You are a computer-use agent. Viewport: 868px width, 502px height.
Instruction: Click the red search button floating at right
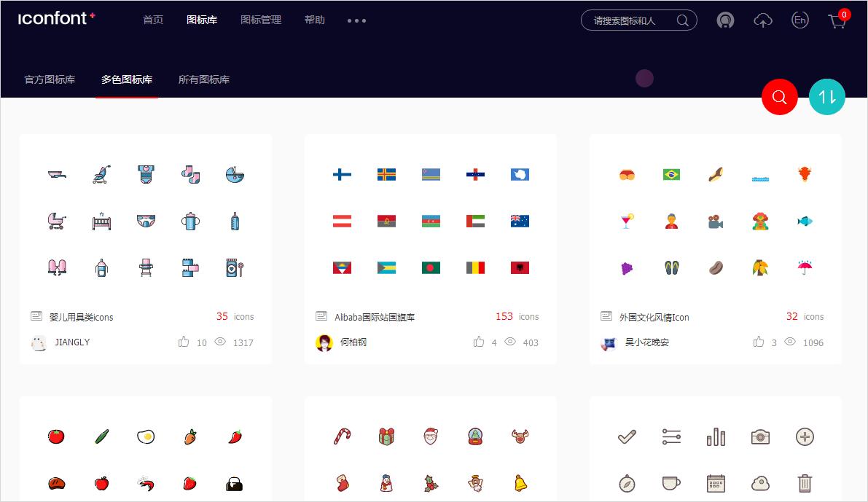click(779, 97)
